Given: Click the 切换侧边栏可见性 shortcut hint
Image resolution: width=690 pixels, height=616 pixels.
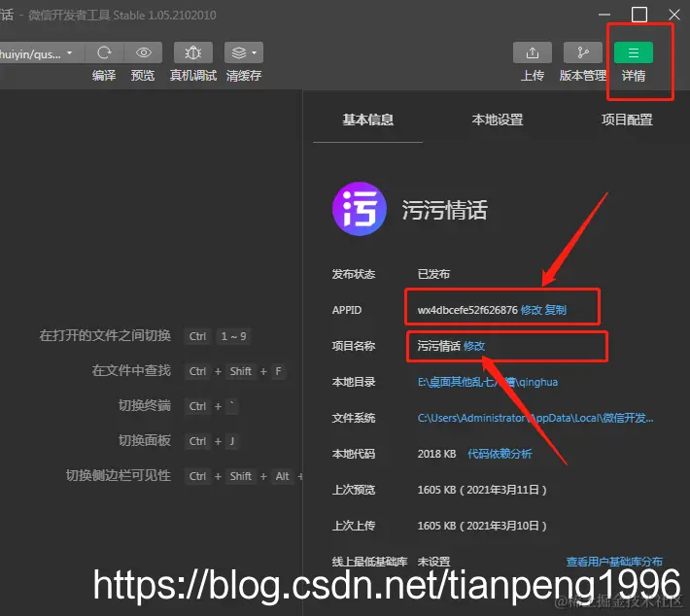Looking at the screenshot, I should pyautogui.click(x=119, y=476).
